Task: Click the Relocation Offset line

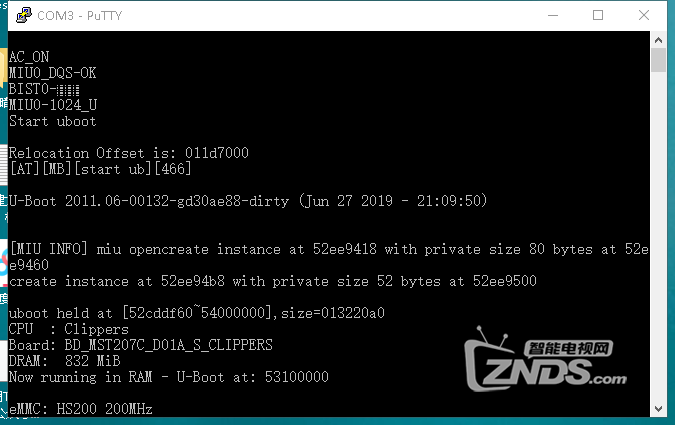Action: click(129, 153)
